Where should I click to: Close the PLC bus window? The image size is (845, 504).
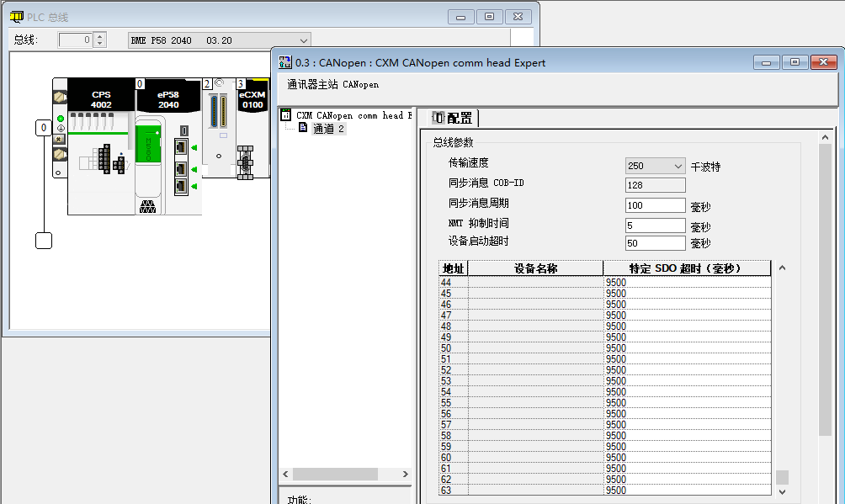(518, 17)
